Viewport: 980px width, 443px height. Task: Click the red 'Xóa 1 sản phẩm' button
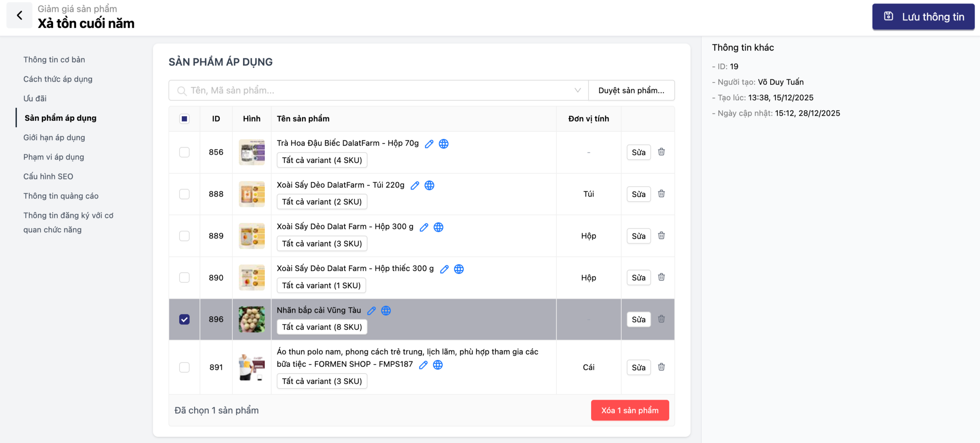tap(629, 410)
